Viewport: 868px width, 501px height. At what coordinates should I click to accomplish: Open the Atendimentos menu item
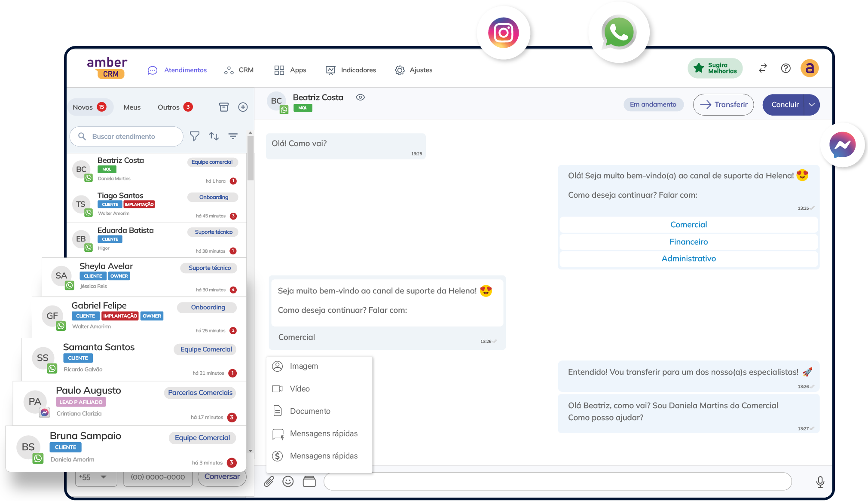pyautogui.click(x=185, y=70)
